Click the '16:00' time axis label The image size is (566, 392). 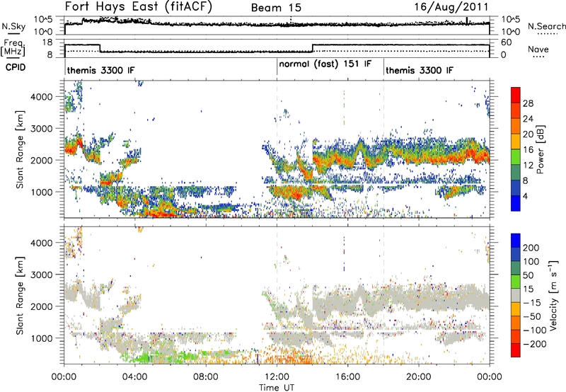[x=347, y=377]
